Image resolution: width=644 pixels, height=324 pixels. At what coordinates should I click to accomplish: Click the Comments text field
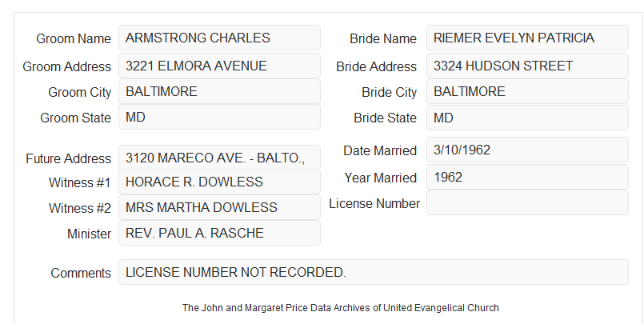374,272
